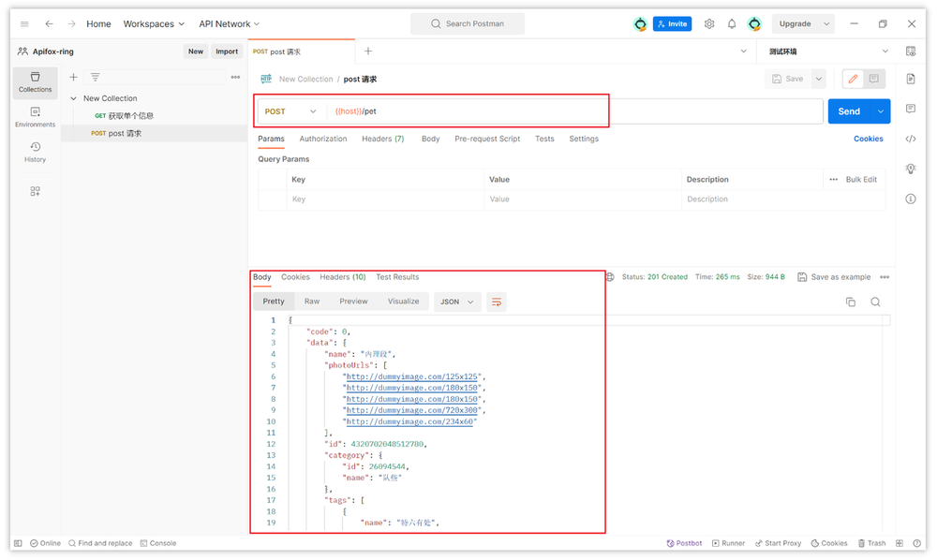Screen dimensions: 937x560
Task: Open settings gear icon in header
Action: 709,24
